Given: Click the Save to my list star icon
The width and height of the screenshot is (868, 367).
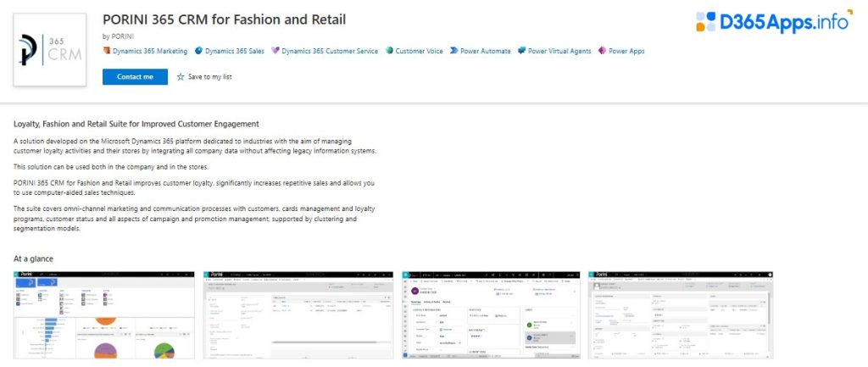Looking at the screenshot, I should pyautogui.click(x=181, y=77).
